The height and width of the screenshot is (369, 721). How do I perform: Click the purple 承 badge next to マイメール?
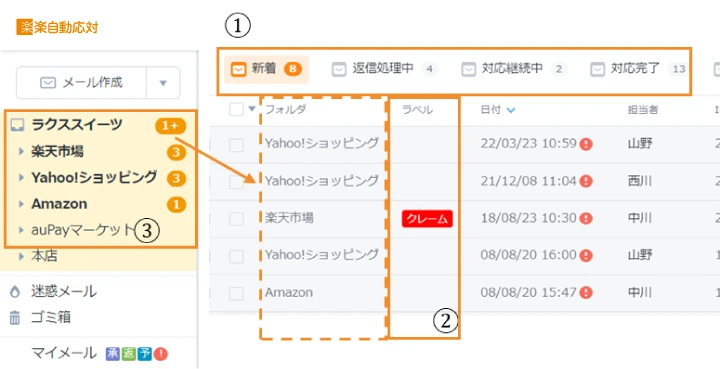click(x=112, y=353)
